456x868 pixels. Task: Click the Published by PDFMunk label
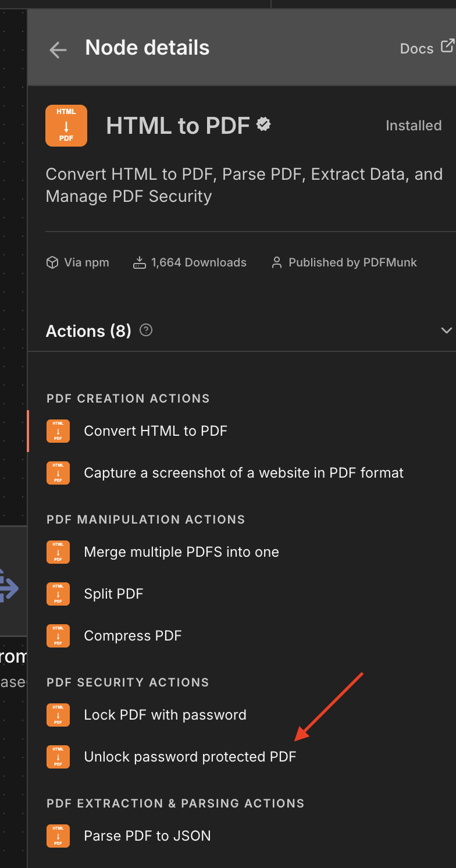[x=352, y=262]
